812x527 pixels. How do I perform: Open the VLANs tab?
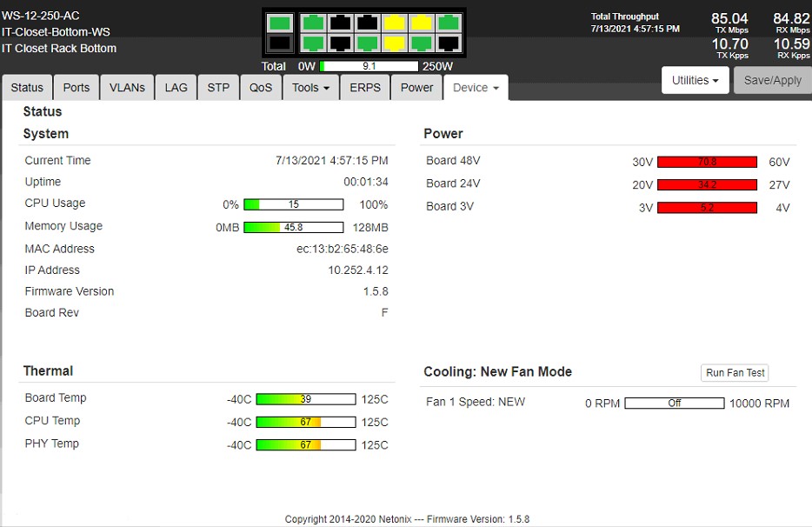(127, 88)
